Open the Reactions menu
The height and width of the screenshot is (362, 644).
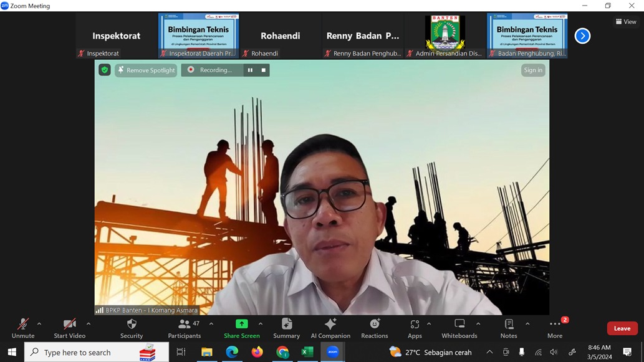click(374, 328)
